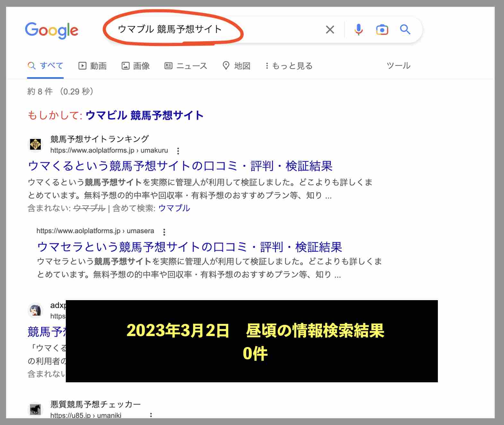This screenshot has width=504, height=425.
Task: Click the 悪質競馬予想チェッカー horse favicon
Action: (35, 409)
